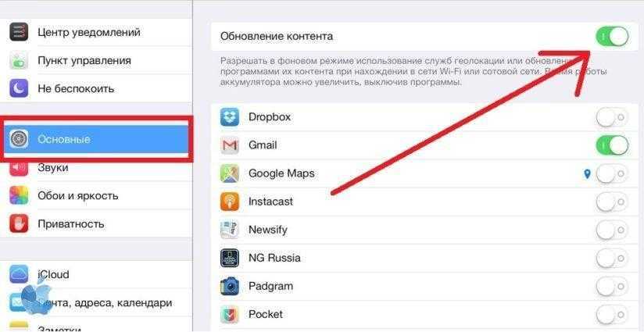Open the Не беспокоить settings
This screenshot has width=644, height=332.
(x=96, y=88)
